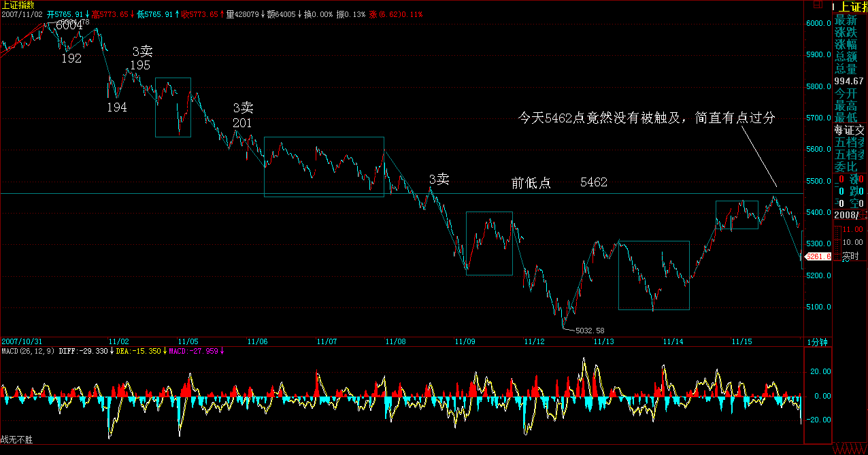Click the 前低点 5462 horizontal line label
Screen dimensions: 868x455
coord(559,183)
